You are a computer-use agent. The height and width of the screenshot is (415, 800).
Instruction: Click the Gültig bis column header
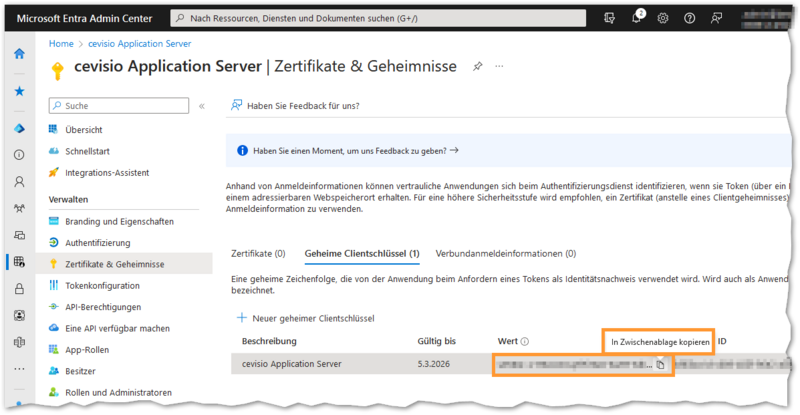[x=437, y=341]
